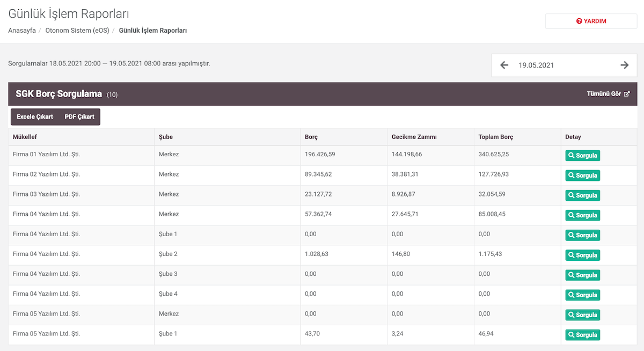This screenshot has height=351, width=644.
Task: Go to next day with right arrow
Action: coord(625,65)
